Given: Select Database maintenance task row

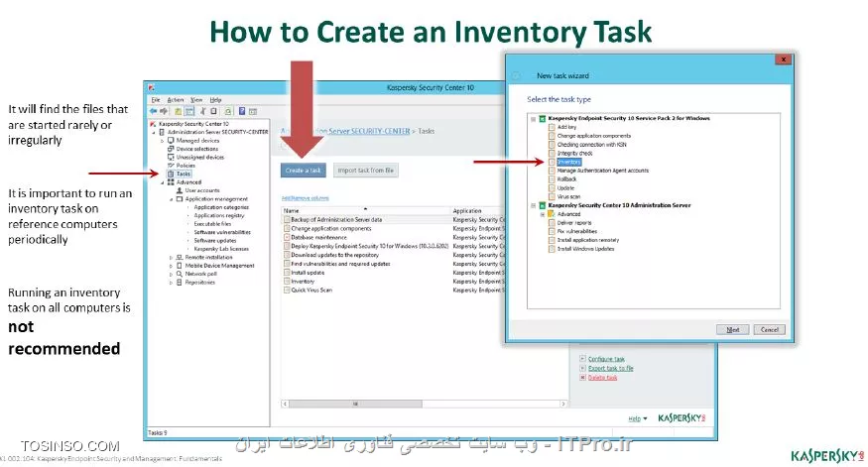Looking at the screenshot, I should (x=318, y=237).
